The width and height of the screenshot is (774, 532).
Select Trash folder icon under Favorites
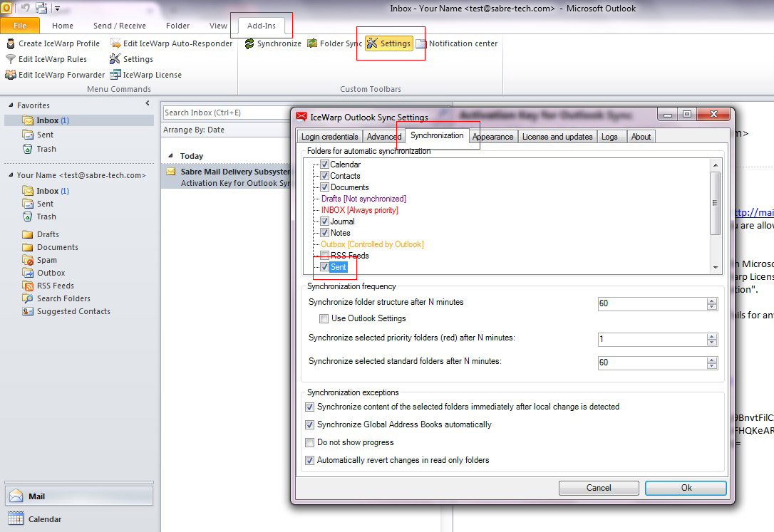28,149
